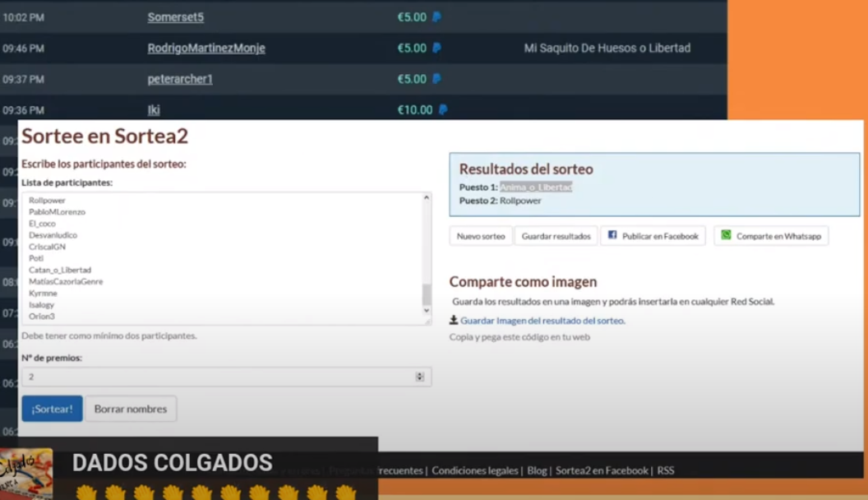Screen dimensions: 868x500
Task: Click the Resultados del sorteo heading
Action: (526, 169)
